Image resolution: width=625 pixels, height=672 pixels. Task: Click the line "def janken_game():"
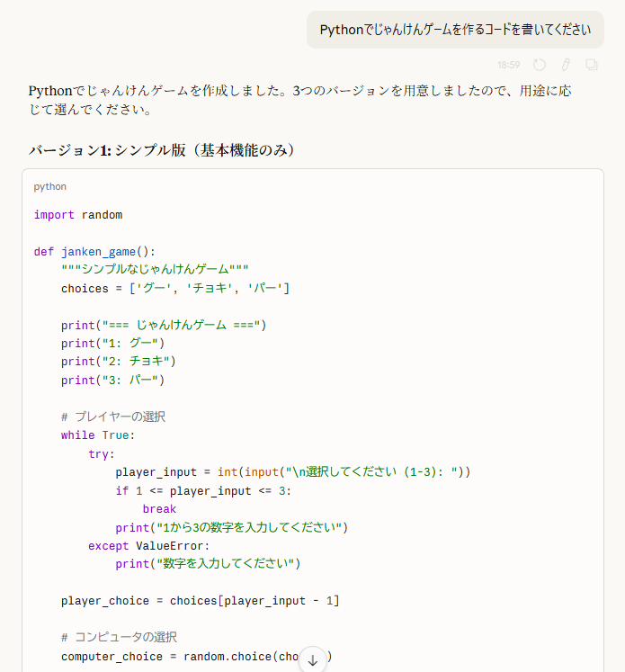94,252
